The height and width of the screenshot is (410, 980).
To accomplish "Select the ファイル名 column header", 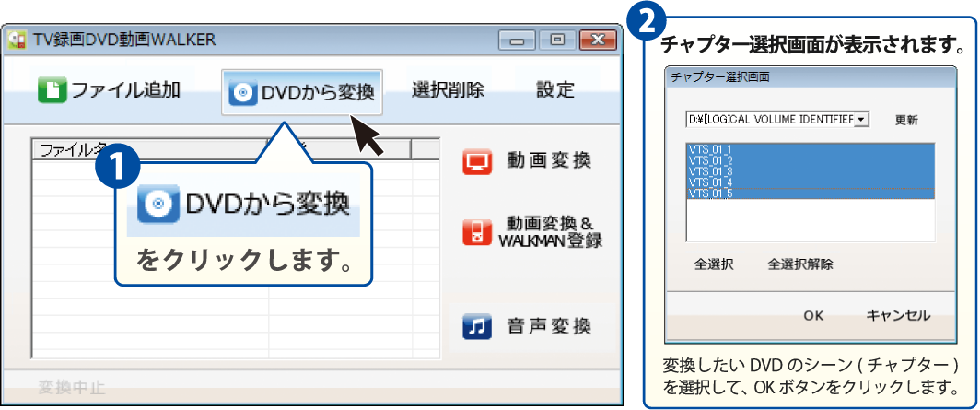I will 150,149.
